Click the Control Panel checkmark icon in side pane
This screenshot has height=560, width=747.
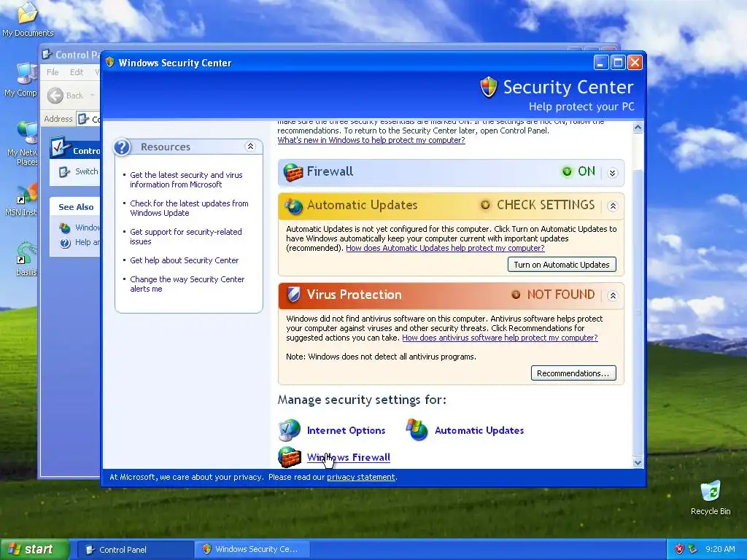[x=60, y=147]
